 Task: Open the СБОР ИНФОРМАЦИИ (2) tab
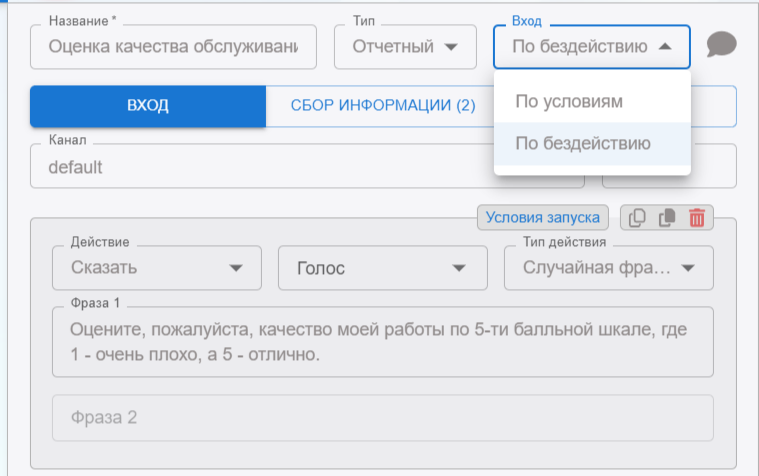[x=382, y=106]
